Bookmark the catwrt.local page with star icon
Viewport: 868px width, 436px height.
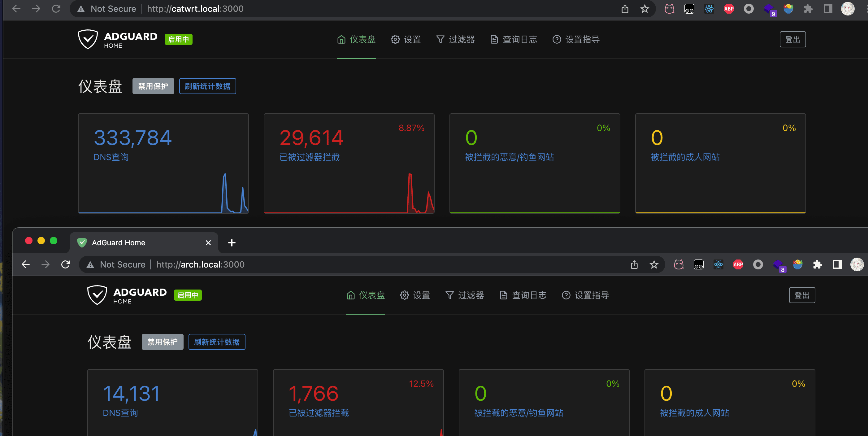tap(644, 9)
